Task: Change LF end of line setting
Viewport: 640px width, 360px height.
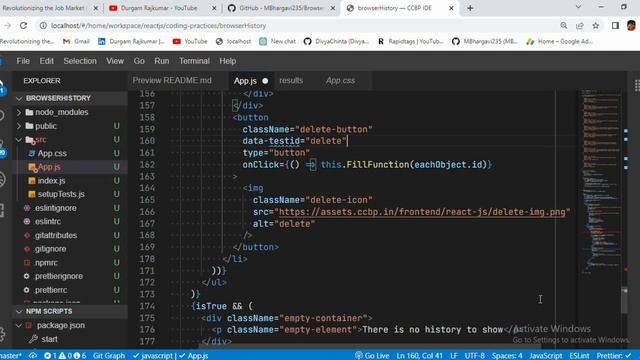Action: [453, 356]
